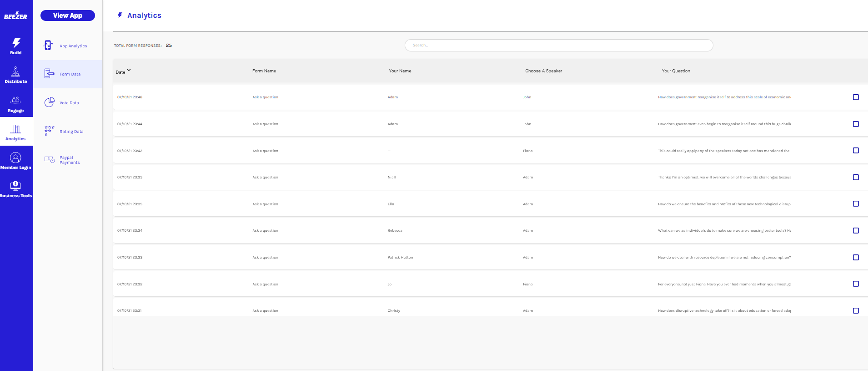
Task: Open Paypal Payments menu item
Action: (69, 160)
